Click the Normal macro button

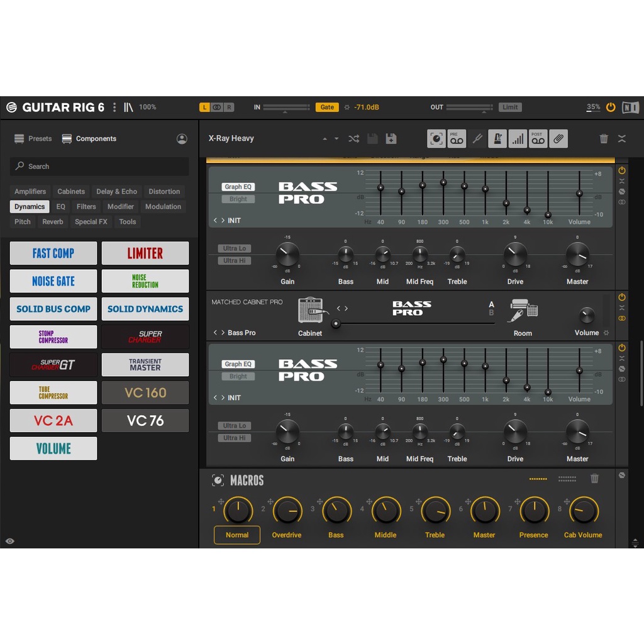pyautogui.click(x=237, y=535)
